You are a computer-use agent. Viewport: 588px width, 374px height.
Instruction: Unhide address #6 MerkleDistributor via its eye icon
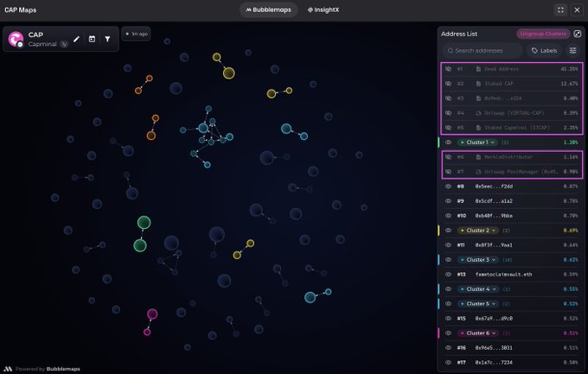point(448,157)
